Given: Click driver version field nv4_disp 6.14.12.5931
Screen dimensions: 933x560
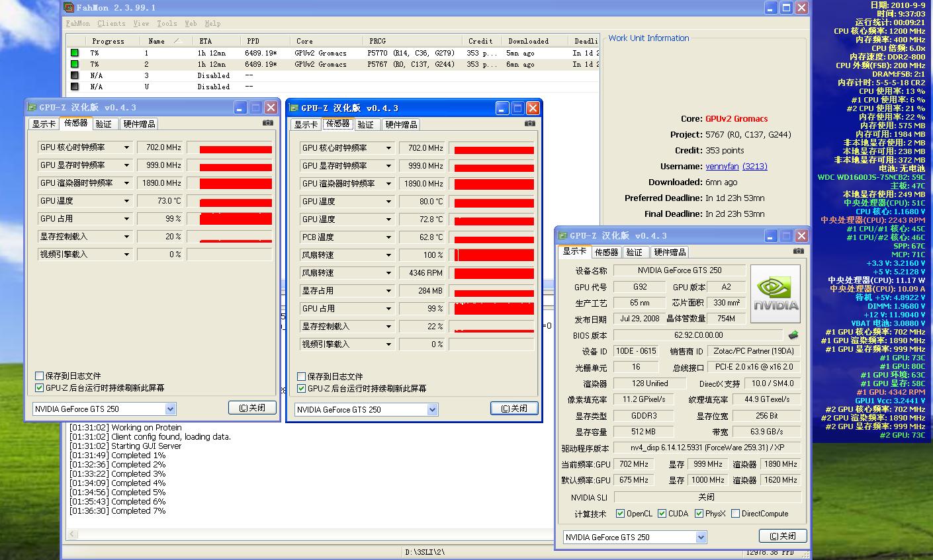Looking at the screenshot, I should [707, 448].
